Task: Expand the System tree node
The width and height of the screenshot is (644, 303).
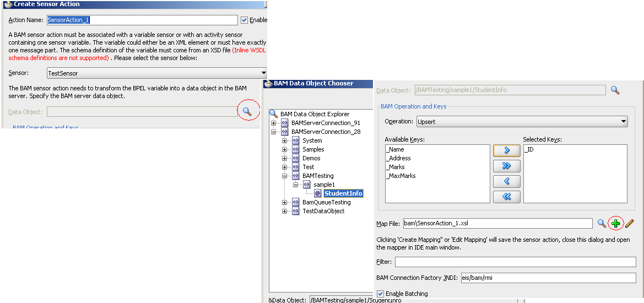Action: point(284,140)
